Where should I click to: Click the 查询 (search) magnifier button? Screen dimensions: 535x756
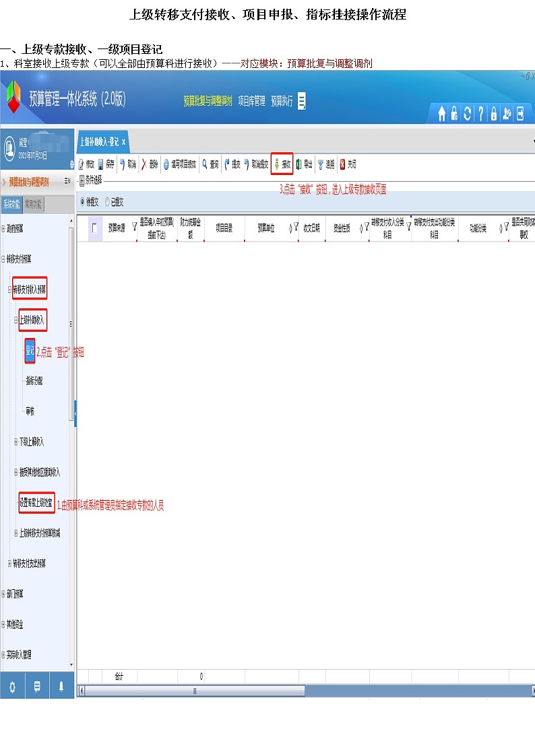[x=210, y=164]
